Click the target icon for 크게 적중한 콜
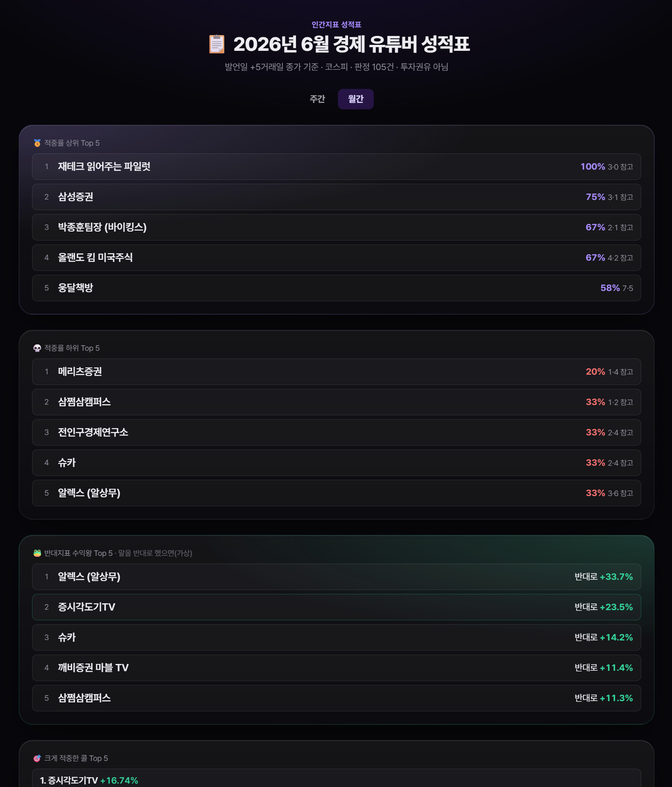 [x=37, y=758]
